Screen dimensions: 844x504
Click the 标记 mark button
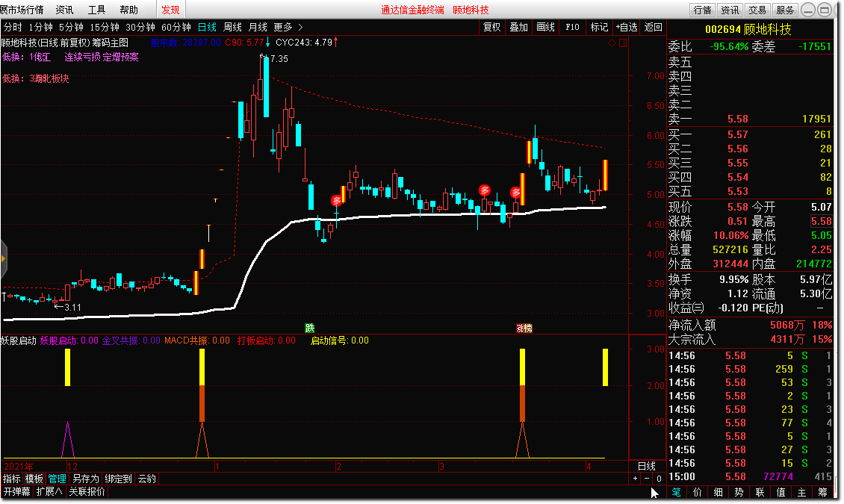click(599, 27)
